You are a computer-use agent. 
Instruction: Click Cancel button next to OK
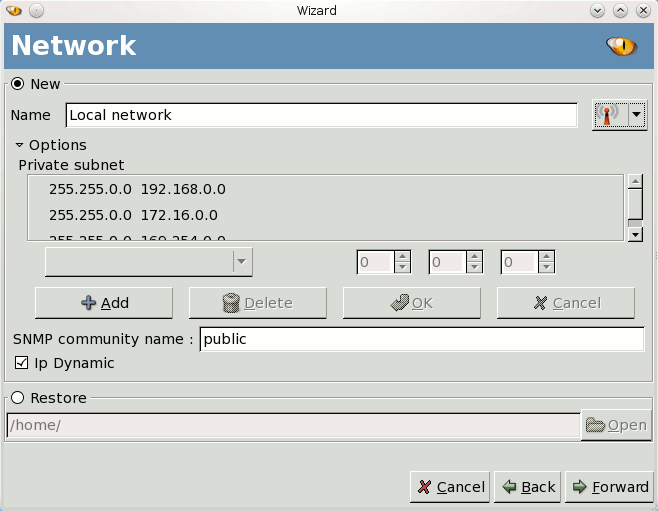click(566, 303)
